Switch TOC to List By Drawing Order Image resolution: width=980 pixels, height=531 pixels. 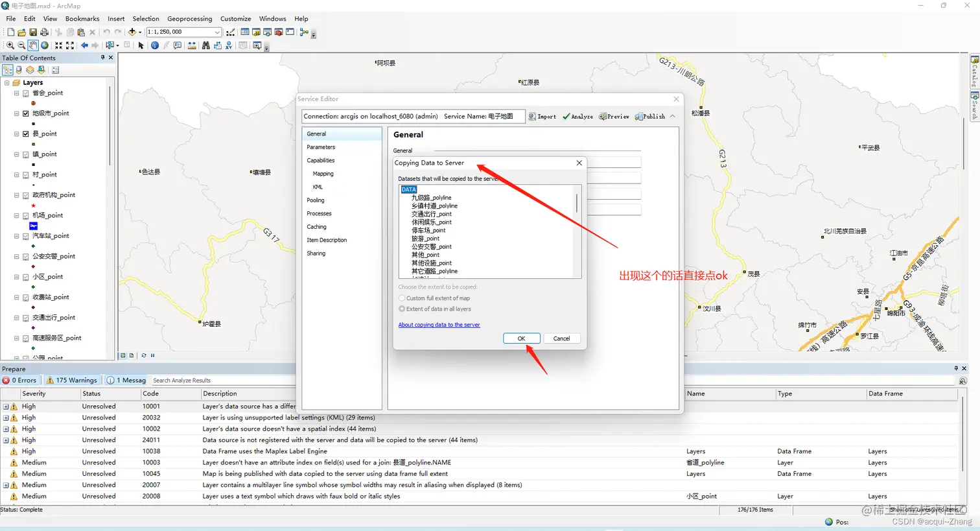click(8, 69)
